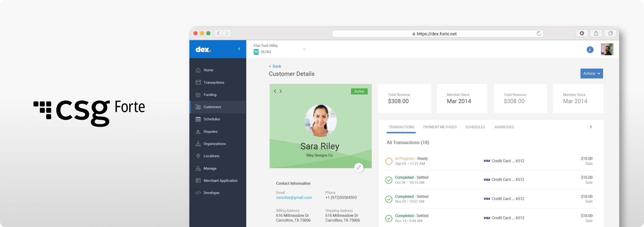Click the browser reload icon
Image resolution: width=644 pixels, height=227 pixels.
pos(539,33)
